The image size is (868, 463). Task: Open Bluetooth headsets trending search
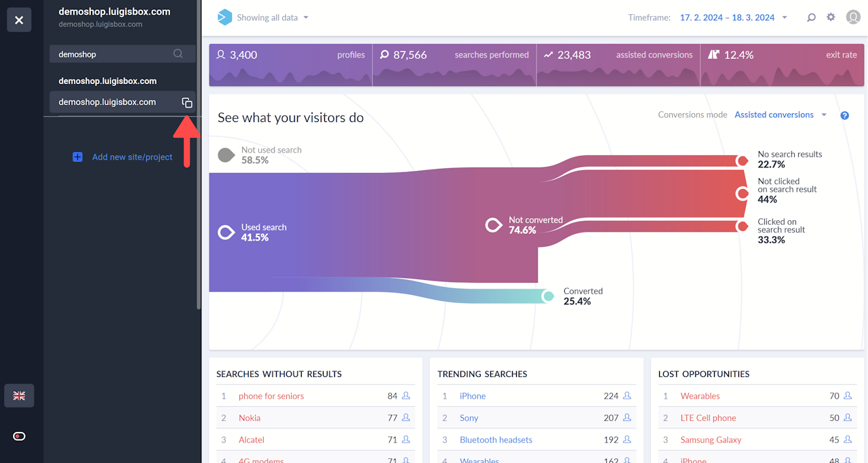tap(496, 439)
